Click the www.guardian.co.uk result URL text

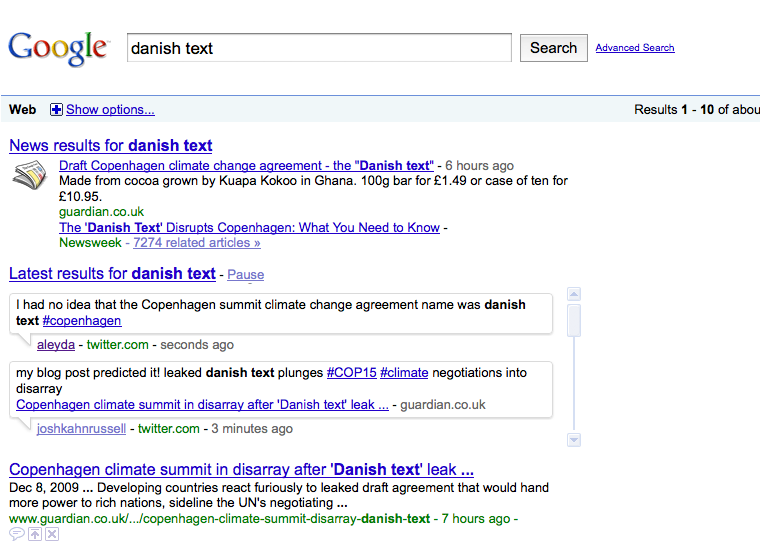point(220,519)
